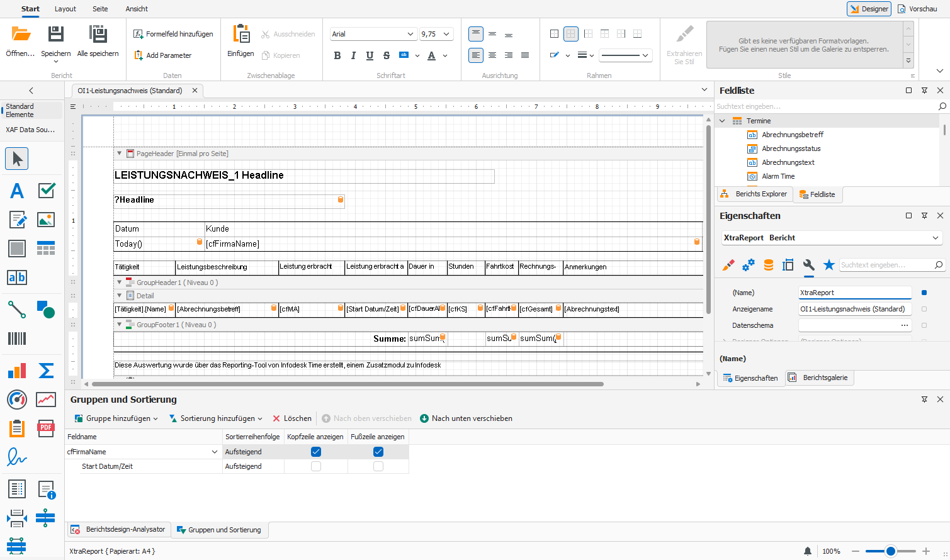Switch to the Layout ribbon tab
This screenshot has height=560, width=950.
tap(65, 9)
